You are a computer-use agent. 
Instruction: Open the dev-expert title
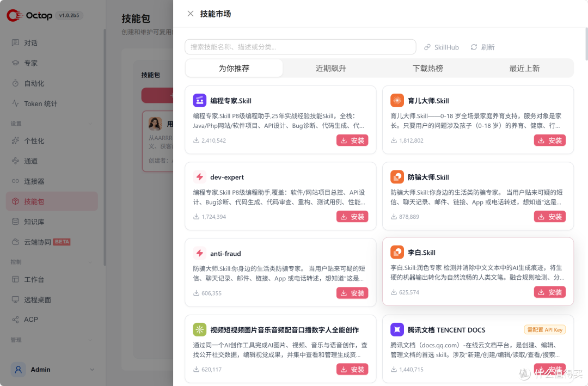pos(227,177)
